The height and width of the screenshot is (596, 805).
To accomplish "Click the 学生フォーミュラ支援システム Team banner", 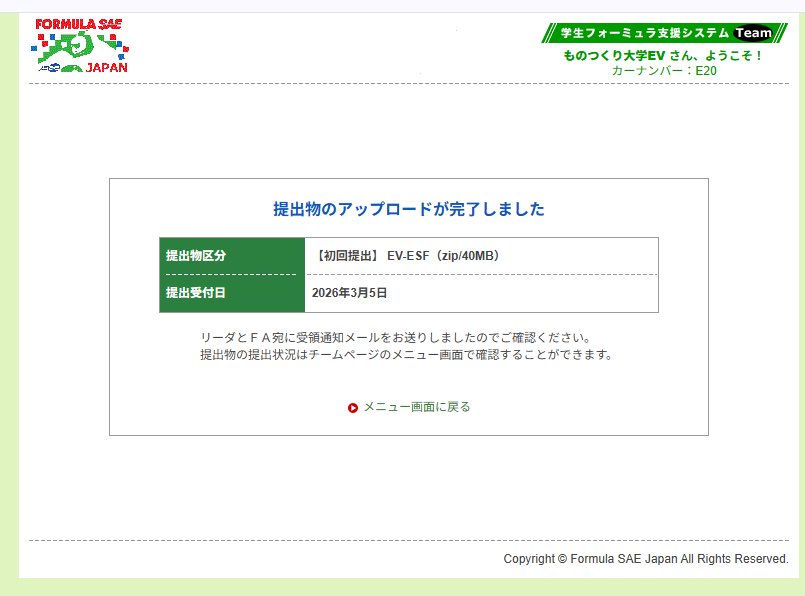I will pos(664,33).
